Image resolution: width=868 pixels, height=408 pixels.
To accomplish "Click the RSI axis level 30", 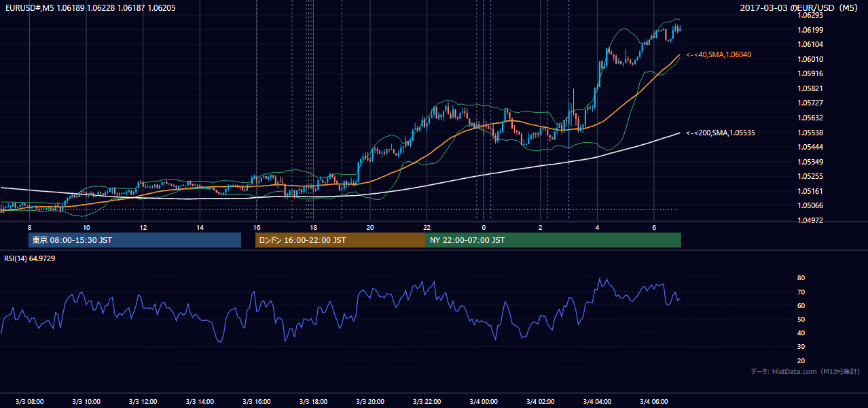I will (x=801, y=346).
